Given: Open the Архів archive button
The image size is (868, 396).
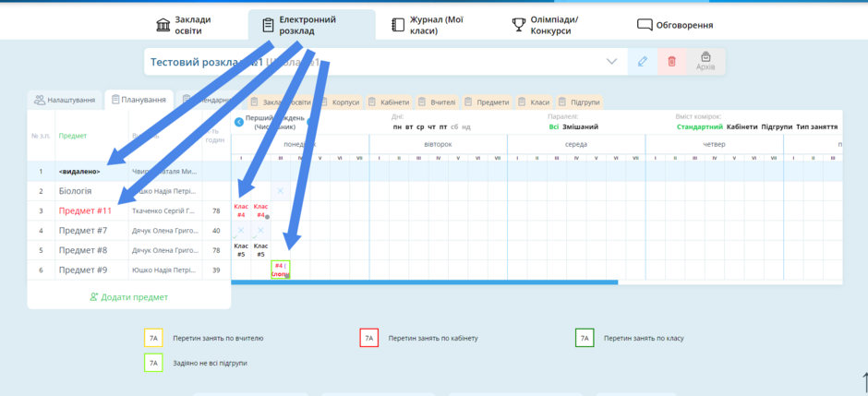Looking at the screenshot, I should click(x=705, y=62).
